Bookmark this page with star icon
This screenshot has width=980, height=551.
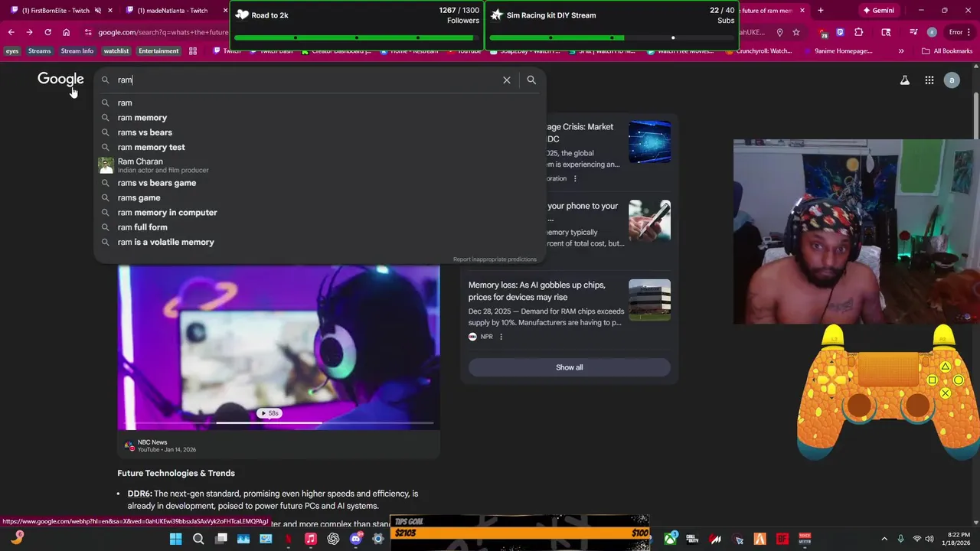click(x=796, y=32)
